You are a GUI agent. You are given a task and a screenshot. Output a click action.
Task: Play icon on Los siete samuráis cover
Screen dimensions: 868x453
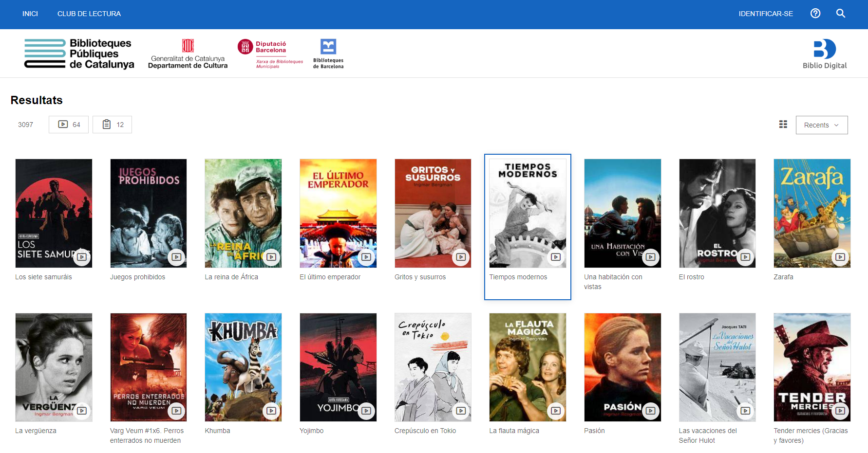tap(82, 257)
